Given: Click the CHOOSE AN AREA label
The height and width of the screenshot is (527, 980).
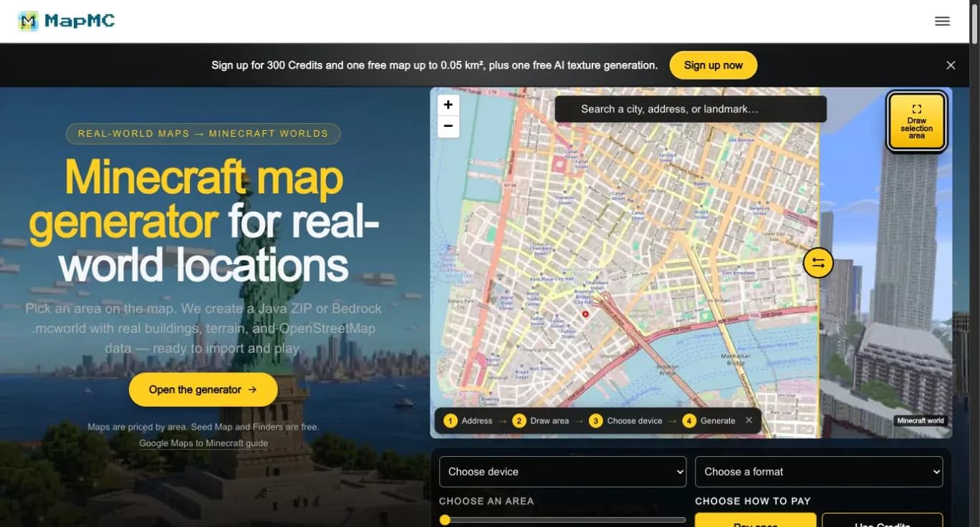Looking at the screenshot, I should [486, 501].
